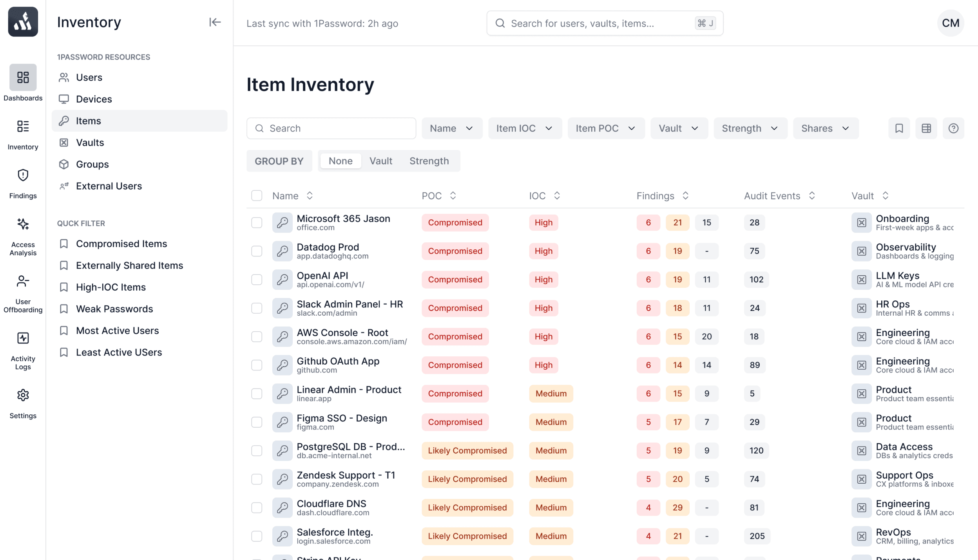Screen dimensions: 978x560
Task: Click the Compromised badge for Linear Admin
Action: tap(455, 394)
